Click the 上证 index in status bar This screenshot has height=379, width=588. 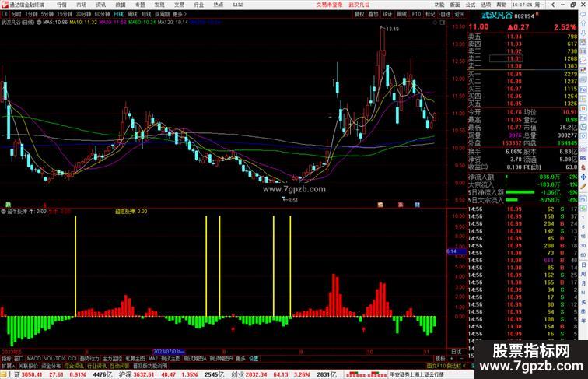point(14,374)
